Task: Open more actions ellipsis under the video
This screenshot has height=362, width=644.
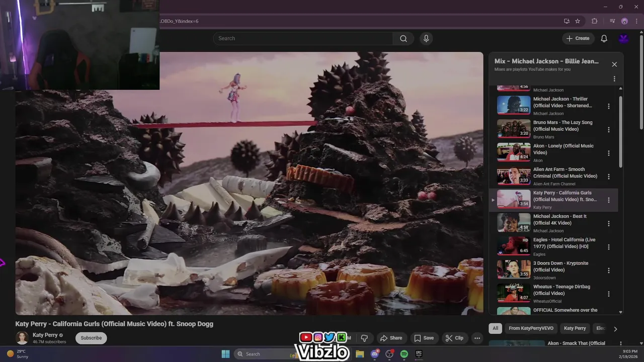Action: (x=477, y=338)
